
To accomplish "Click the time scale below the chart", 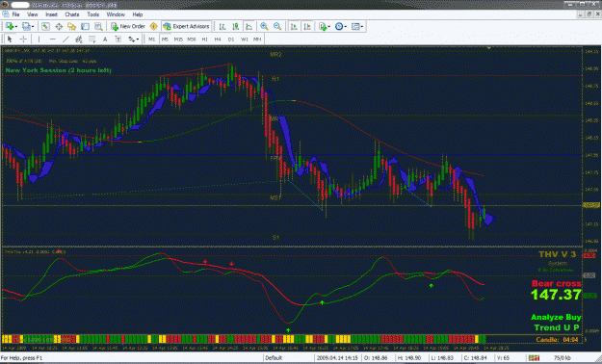I will click(x=292, y=348).
